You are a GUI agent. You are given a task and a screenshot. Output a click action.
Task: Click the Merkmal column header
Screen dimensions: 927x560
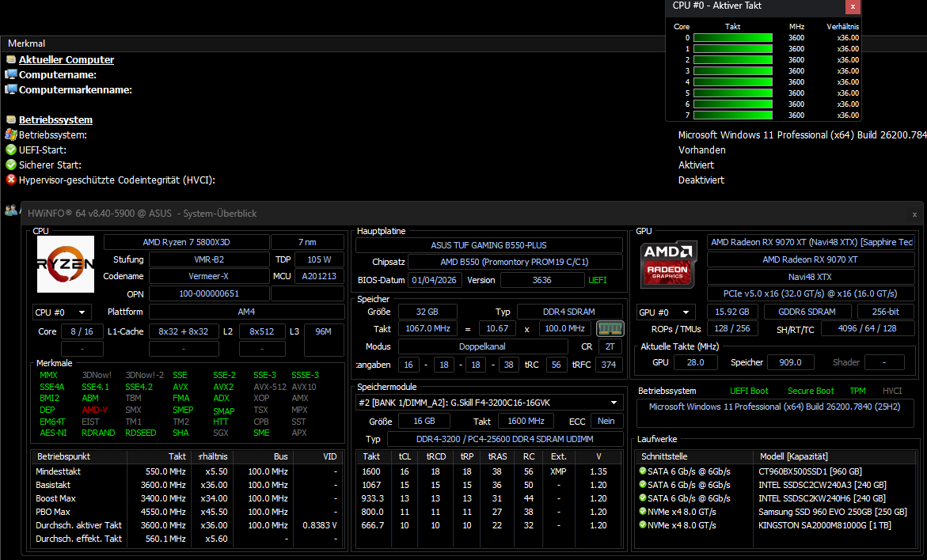click(27, 44)
